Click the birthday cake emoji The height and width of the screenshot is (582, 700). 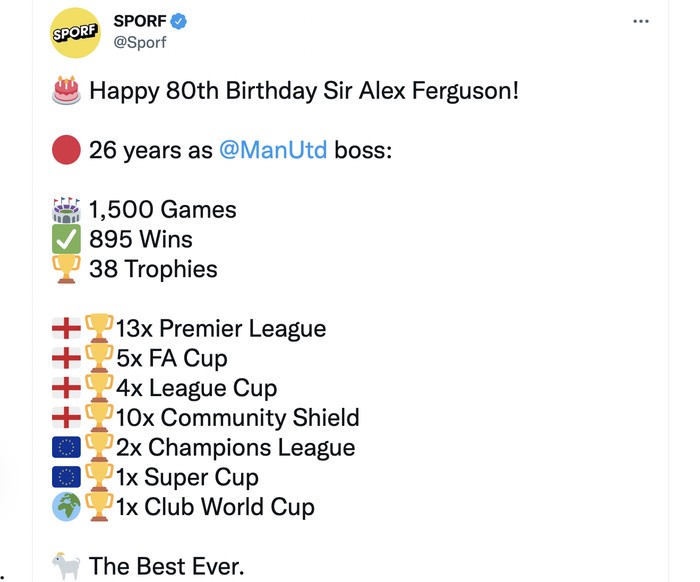point(66,90)
